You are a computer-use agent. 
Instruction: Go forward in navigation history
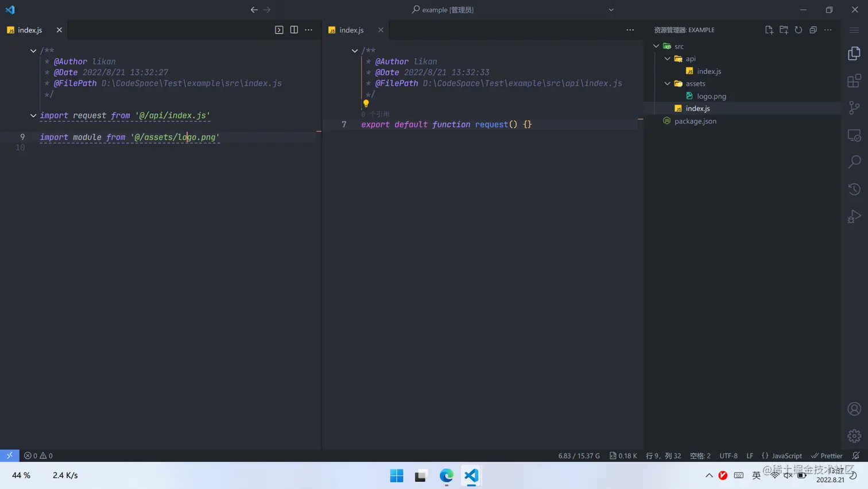point(267,10)
